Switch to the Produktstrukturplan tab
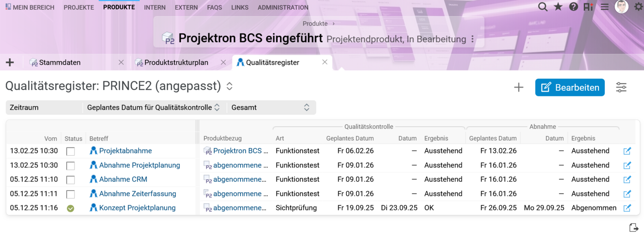Viewport: 644px width, 237px height. tap(176, 62)
